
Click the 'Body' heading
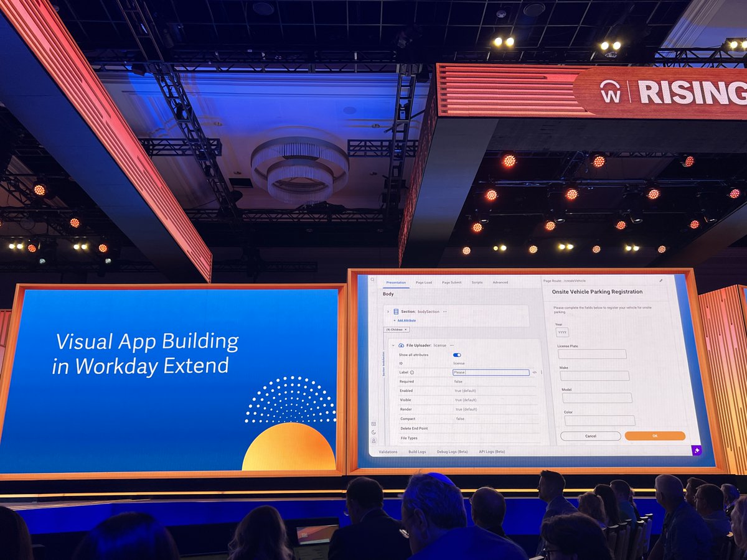(388, 294)
